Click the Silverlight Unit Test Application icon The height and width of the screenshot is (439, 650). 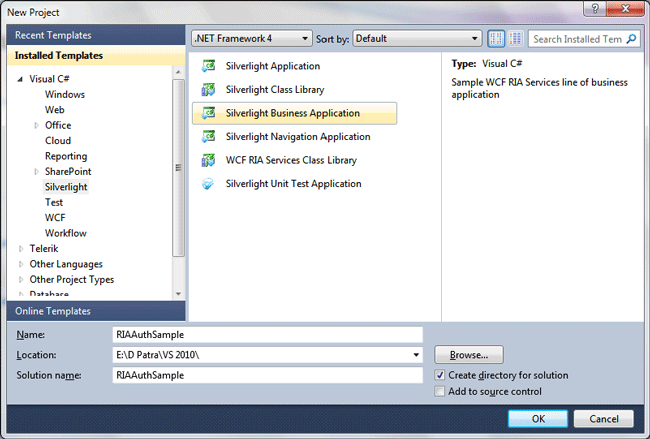click(208, 184)
